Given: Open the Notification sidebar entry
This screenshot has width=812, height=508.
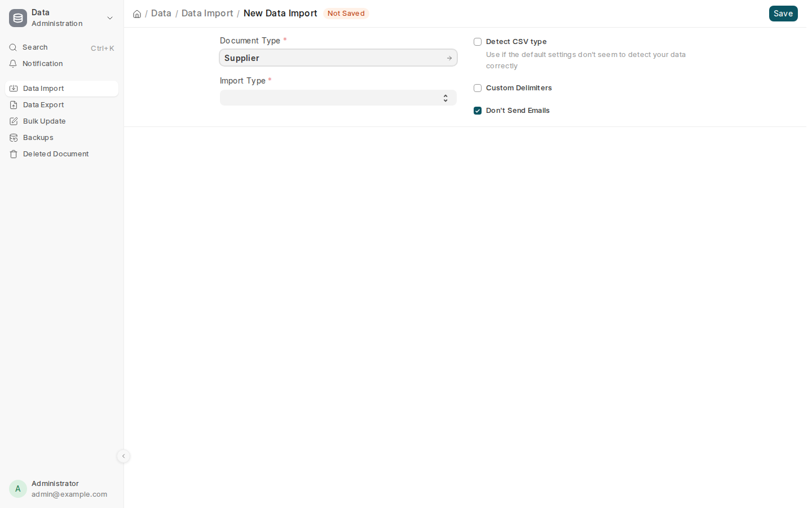Looking at the screenshot, I should pyautogui.click(x=62, y=64).
